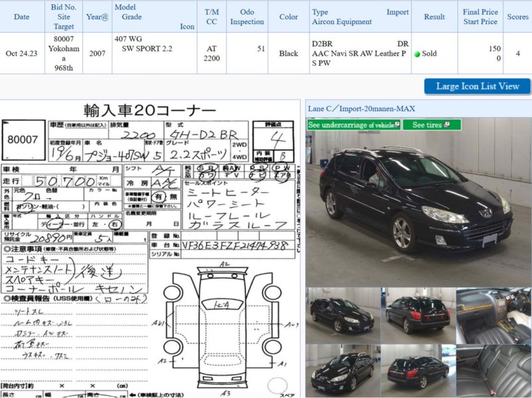Image resolution: width=532 pixels, height=398 pixels.
Task: Select the bottom-row rear quarter thumbnail
Action: (x=418, y=371)
